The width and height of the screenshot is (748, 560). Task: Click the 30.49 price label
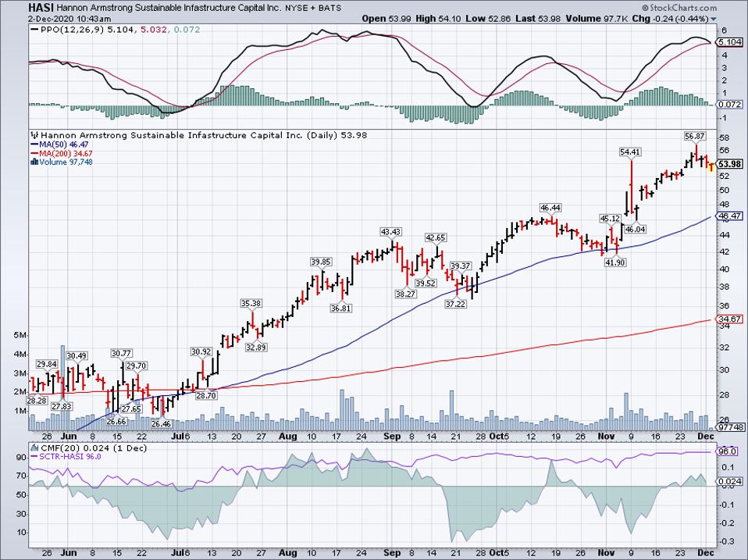click(x=77, y=356)
